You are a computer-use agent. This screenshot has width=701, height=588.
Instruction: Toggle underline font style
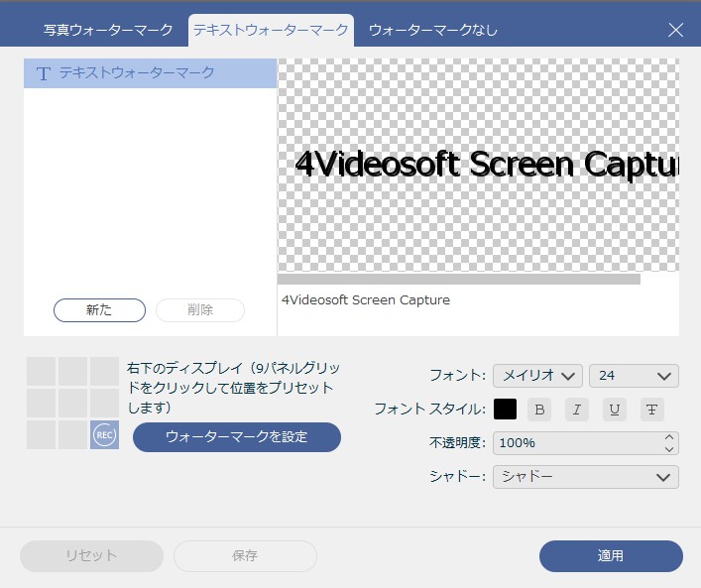(x=615, y=410)
